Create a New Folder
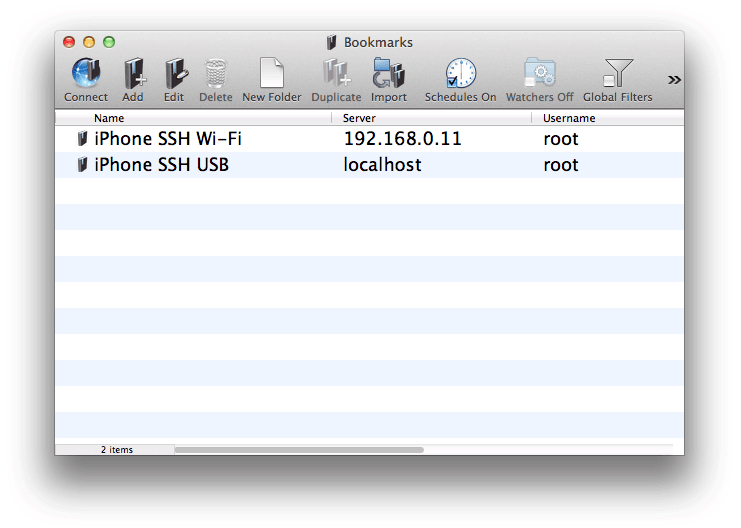This screenshot has width=741, height=528. tap(271, 74)
